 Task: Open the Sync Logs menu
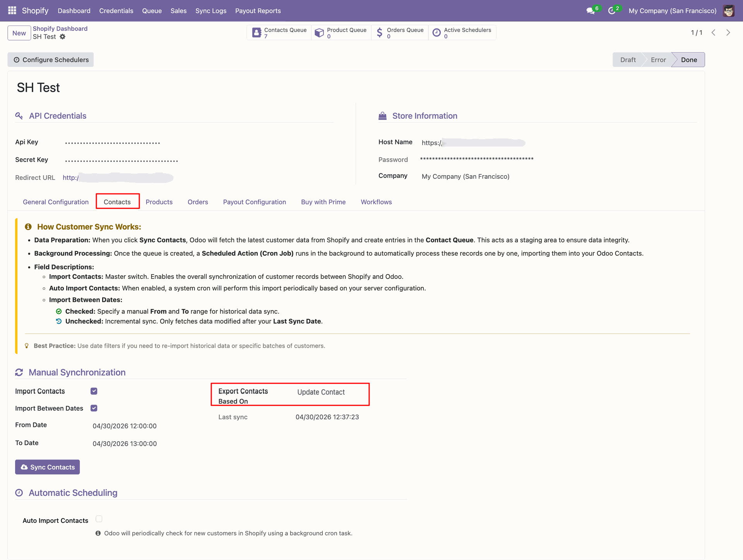pos(211,11)
